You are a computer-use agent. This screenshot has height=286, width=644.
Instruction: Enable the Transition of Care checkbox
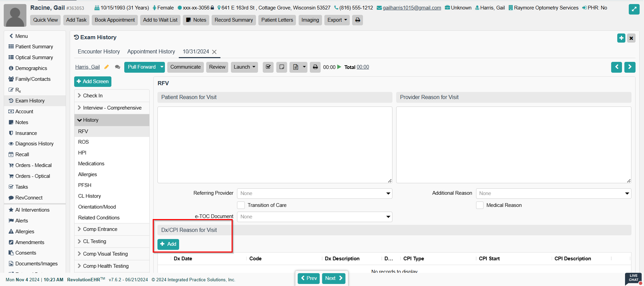coord(241,205)
